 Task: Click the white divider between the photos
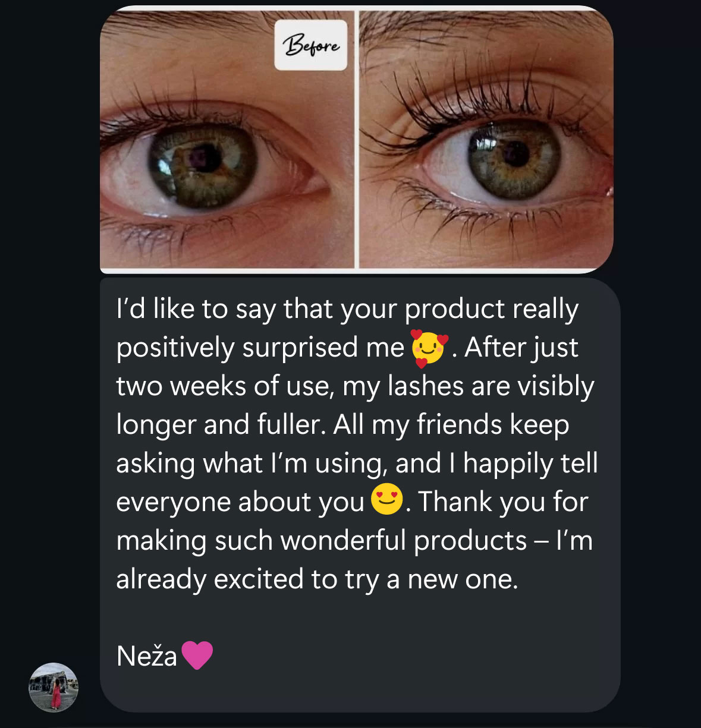[x=357, y=140]
